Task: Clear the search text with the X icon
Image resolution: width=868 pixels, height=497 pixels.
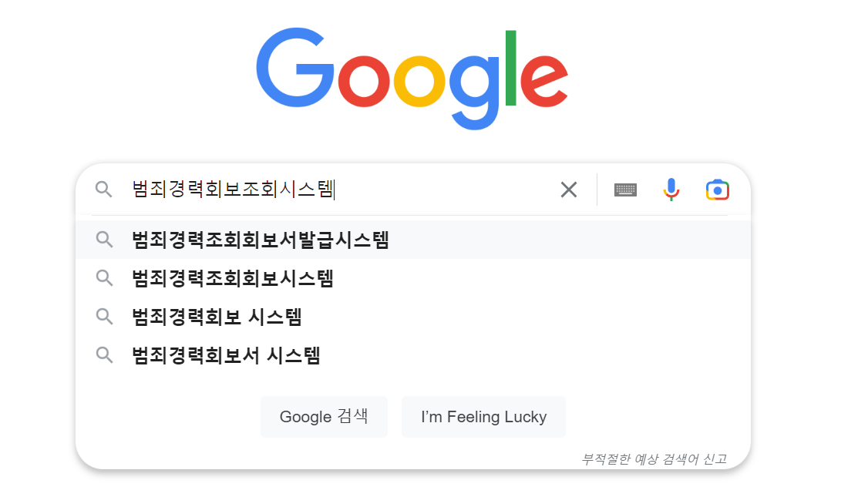Action: [x=569, y=189]
